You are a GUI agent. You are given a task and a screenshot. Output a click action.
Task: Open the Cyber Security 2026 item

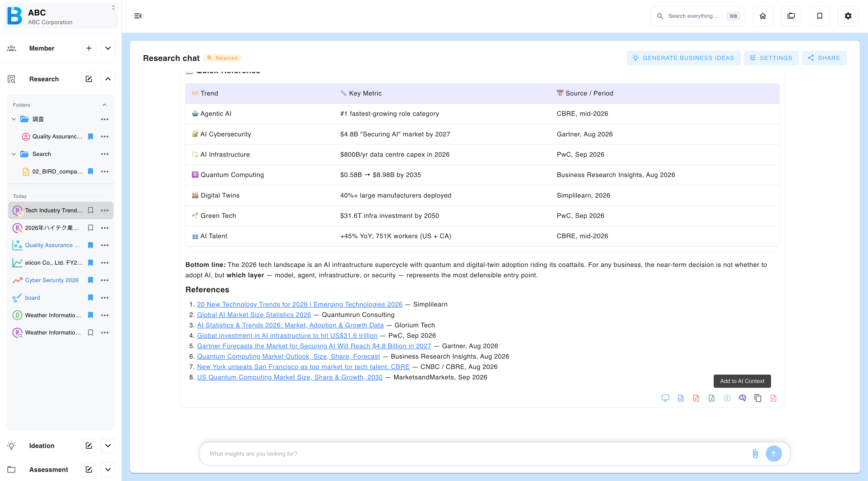pyautogui.click(x=52, y=280)
